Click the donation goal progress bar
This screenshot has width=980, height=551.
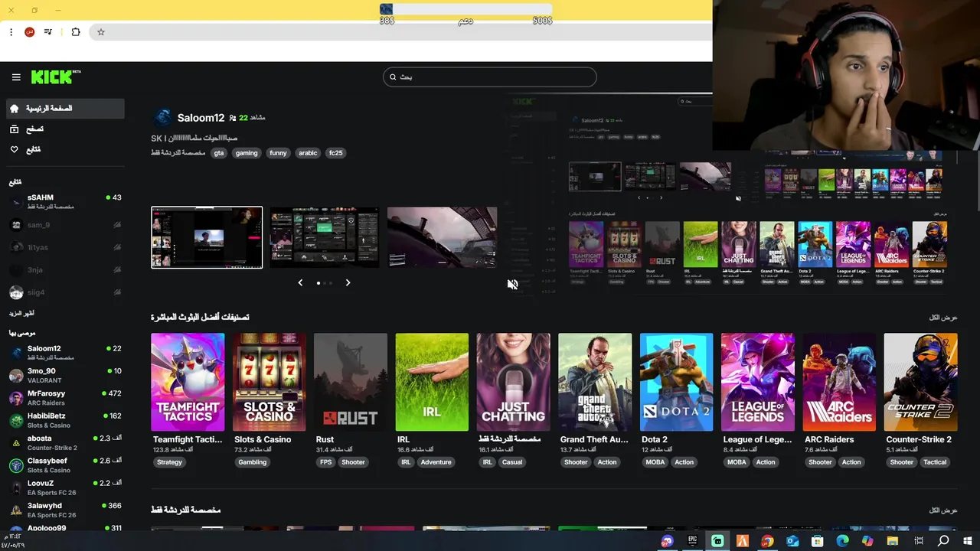(465, 9)
